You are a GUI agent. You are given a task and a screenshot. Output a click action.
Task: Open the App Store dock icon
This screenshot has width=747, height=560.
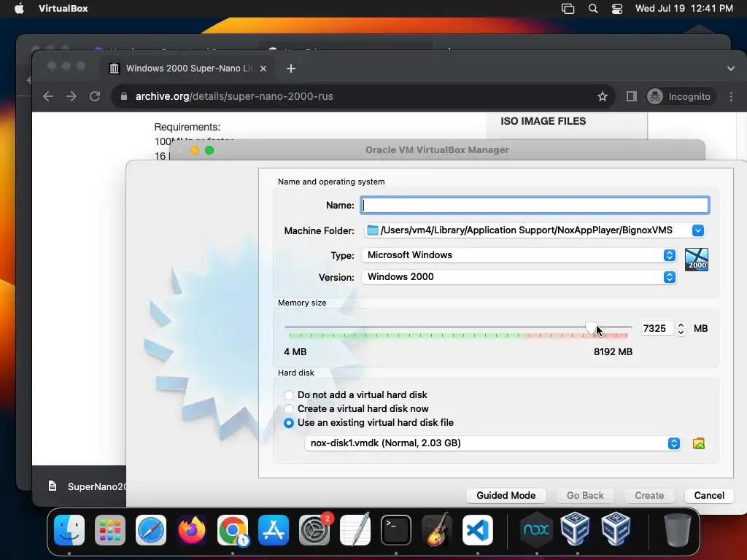(274, 529)
